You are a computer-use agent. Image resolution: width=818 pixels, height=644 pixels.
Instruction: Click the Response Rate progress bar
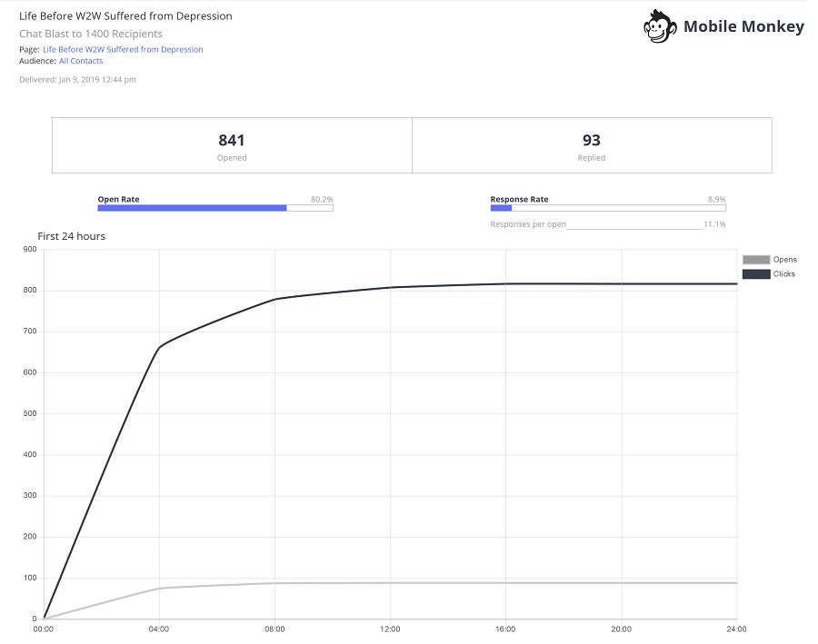click(x=607, y=208)
